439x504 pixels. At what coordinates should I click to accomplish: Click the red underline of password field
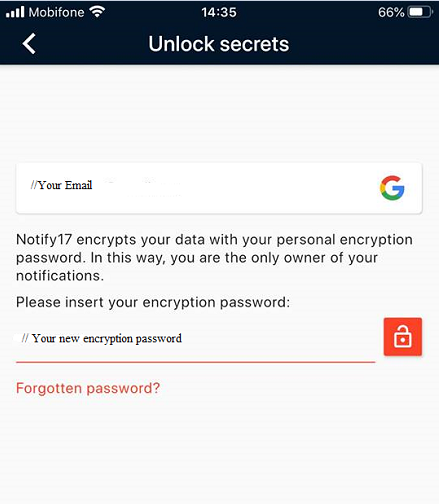pyautogui.click(x=195, y=362)
